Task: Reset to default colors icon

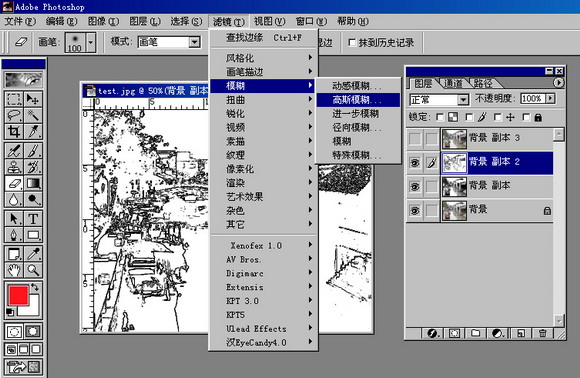Action: coord(10,313)
